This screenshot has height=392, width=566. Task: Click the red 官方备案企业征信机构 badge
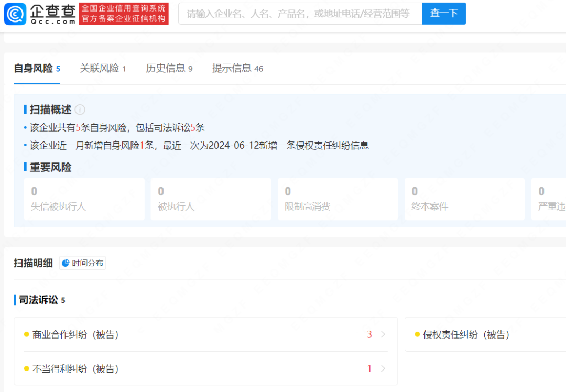(x=124, y=14)
